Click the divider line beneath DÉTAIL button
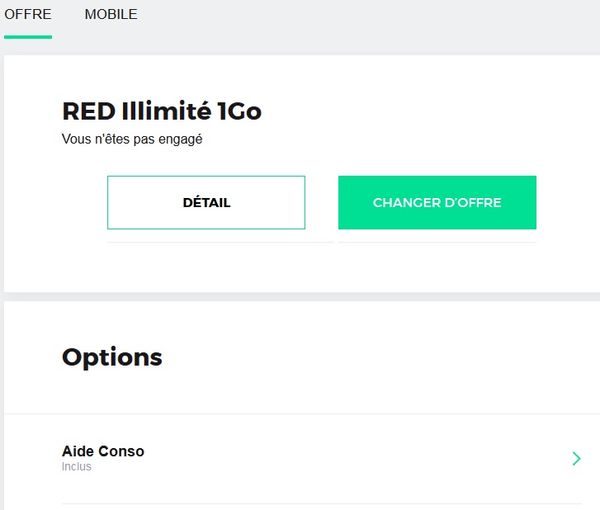This screenshot has width=600, height=510. click(x=220, y=242)
